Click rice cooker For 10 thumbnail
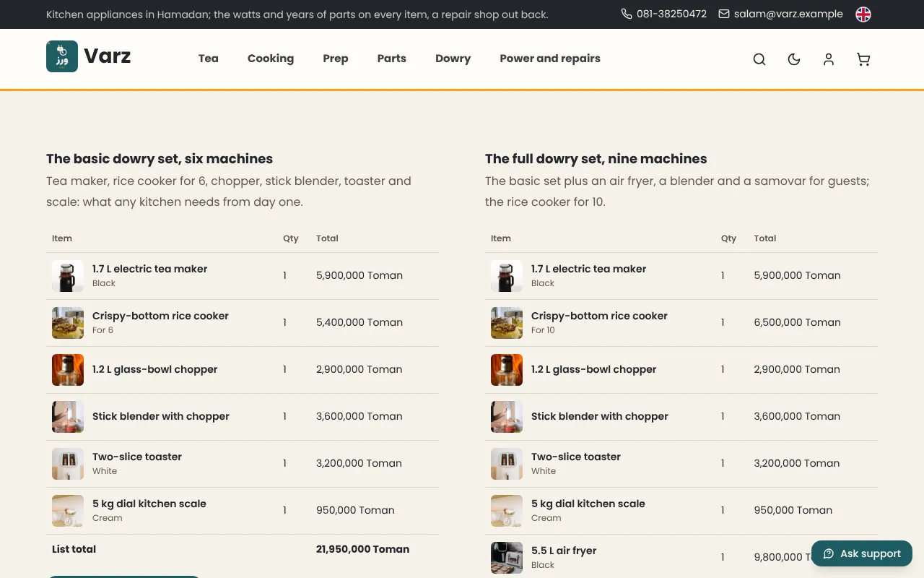 click(507, 323)
